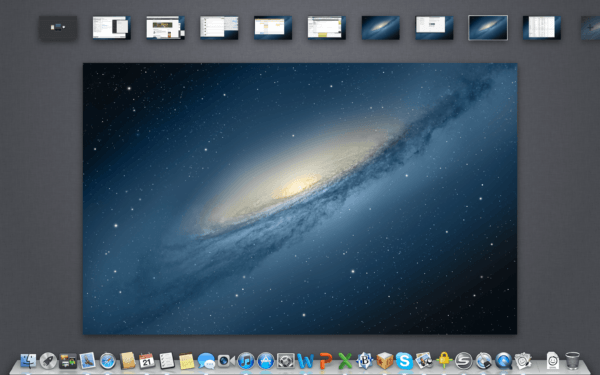Launch the orange P presentation app
The width and height of the screenshot is (600, 375).
coord(325,361)
